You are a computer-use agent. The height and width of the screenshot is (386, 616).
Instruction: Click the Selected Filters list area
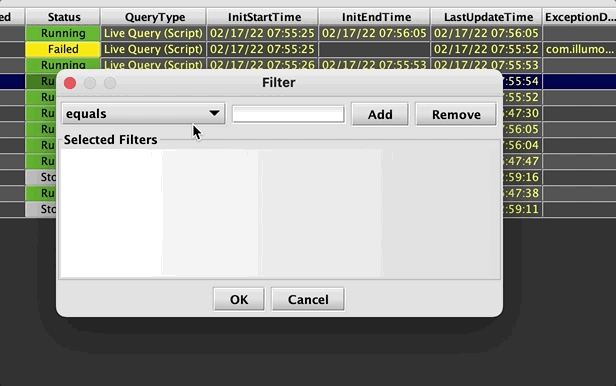click(280, 213)
